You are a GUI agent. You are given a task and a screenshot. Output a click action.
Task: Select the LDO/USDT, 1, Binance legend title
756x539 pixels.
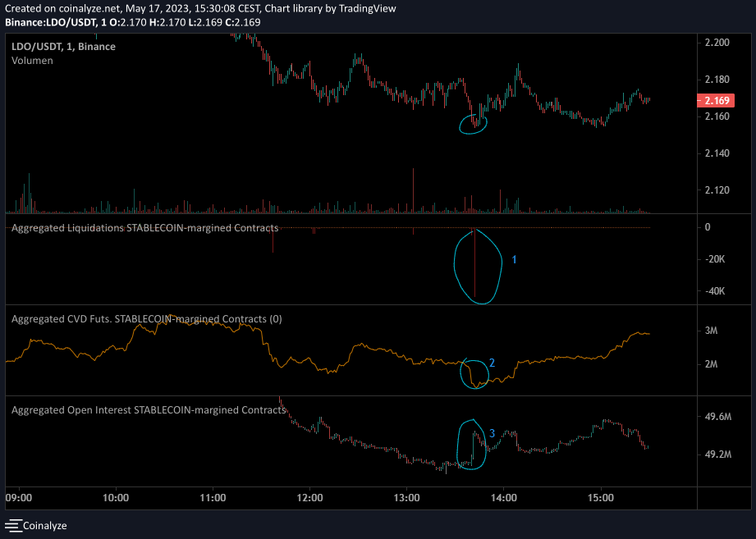[x=63, y=47]
